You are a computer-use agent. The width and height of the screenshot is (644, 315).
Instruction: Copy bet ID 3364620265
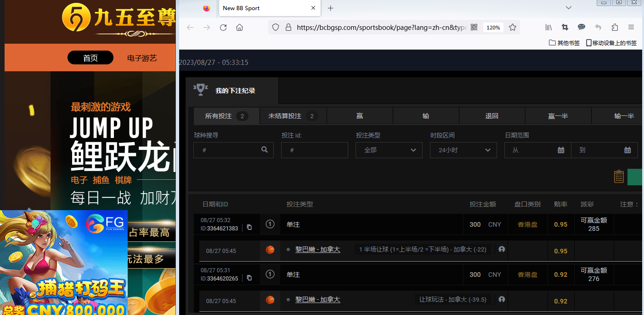click(249, 278)
